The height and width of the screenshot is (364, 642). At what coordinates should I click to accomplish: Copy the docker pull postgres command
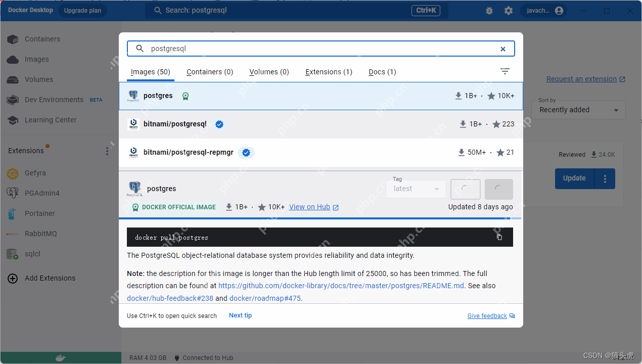pos(499,237)
